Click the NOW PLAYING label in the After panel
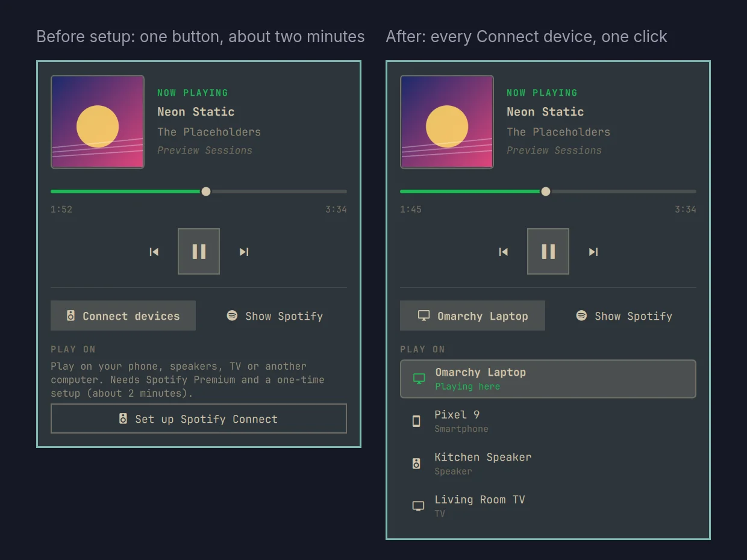Screen dimensions: 747x560 [542, 93]
